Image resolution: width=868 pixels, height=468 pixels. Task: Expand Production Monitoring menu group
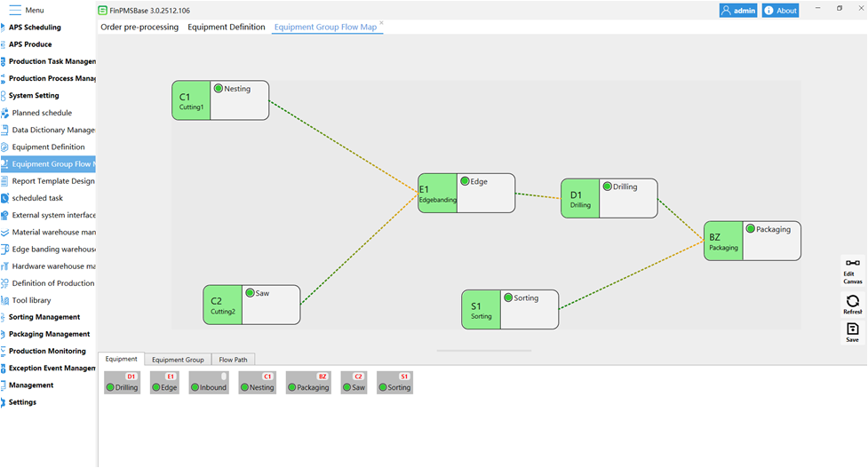point(47,352)
